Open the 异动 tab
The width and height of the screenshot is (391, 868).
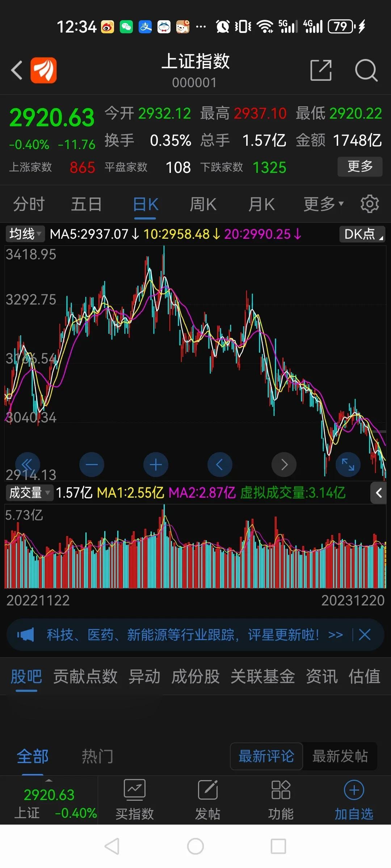[x=144, y=676]
